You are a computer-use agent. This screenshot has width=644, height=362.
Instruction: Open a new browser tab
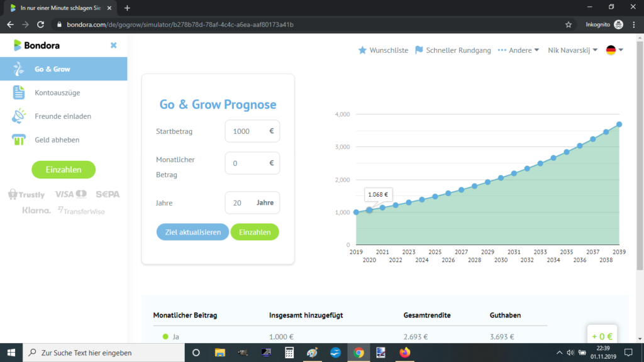127,8
